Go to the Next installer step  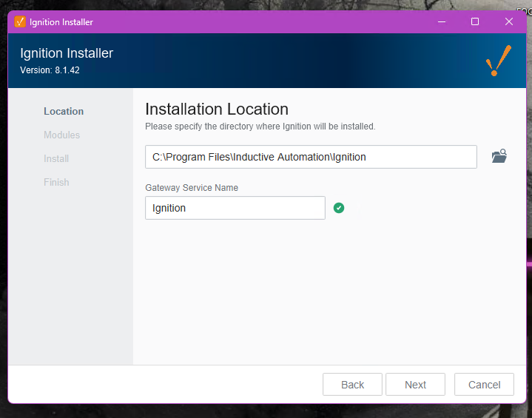(415, 385)
